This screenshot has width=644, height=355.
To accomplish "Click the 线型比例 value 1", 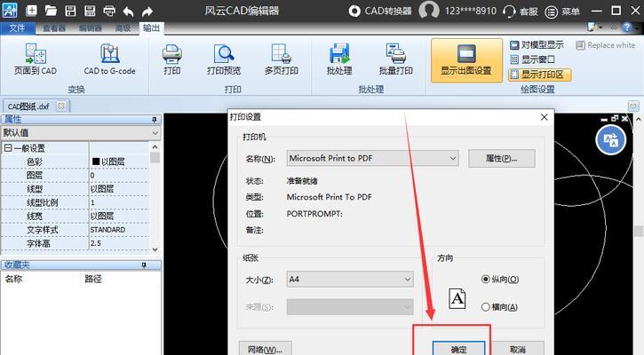I will tap(119, 202).
